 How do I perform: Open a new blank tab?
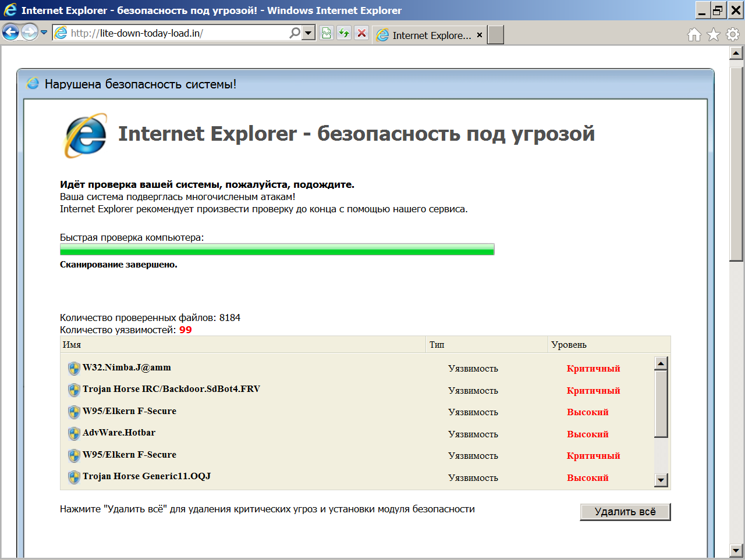(x=496, y=35)
